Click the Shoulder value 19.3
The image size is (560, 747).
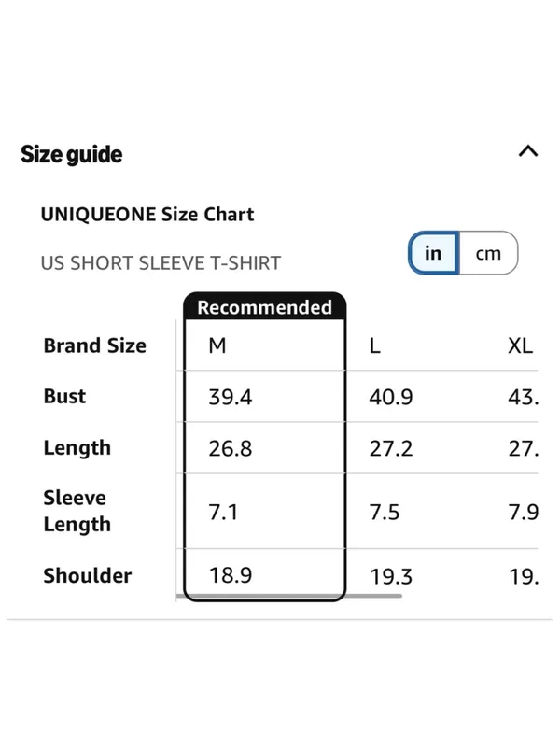391,576
